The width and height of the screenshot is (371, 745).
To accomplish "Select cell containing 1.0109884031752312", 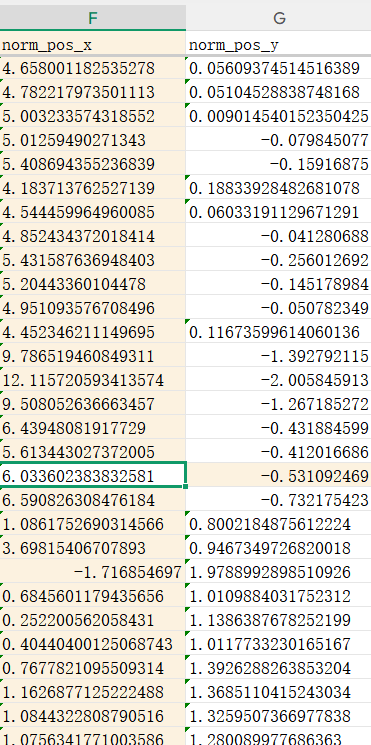I will coord(278,595).
